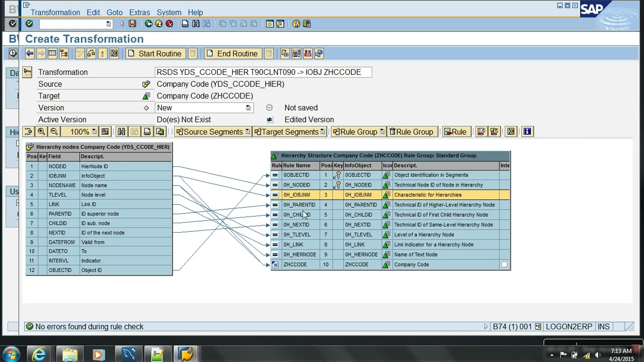Image resolution: width=644 pixels, height=362 pixels.
Task: Click the key icon in 0H_NODEID row
Action: click(337, 185)
